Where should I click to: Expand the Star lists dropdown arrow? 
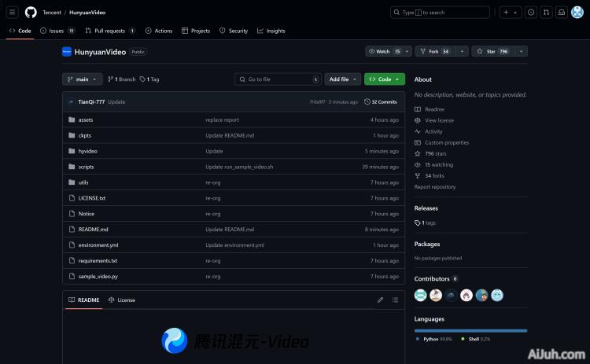pos(521,52)
